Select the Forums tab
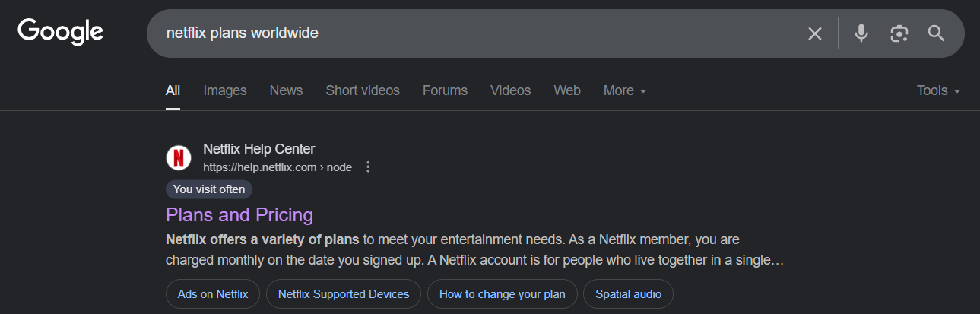The width and height of the screenshot is (980, 314). pos(445,90)
